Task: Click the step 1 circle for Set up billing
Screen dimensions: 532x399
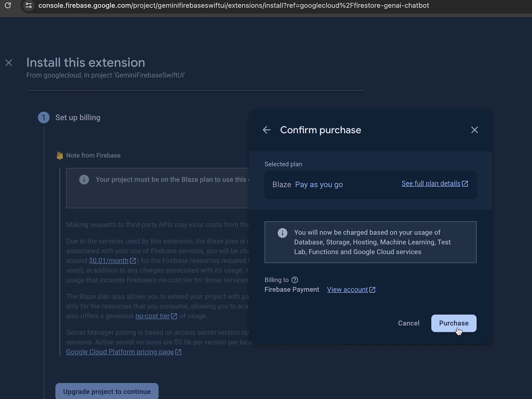Action: point(44,118)
